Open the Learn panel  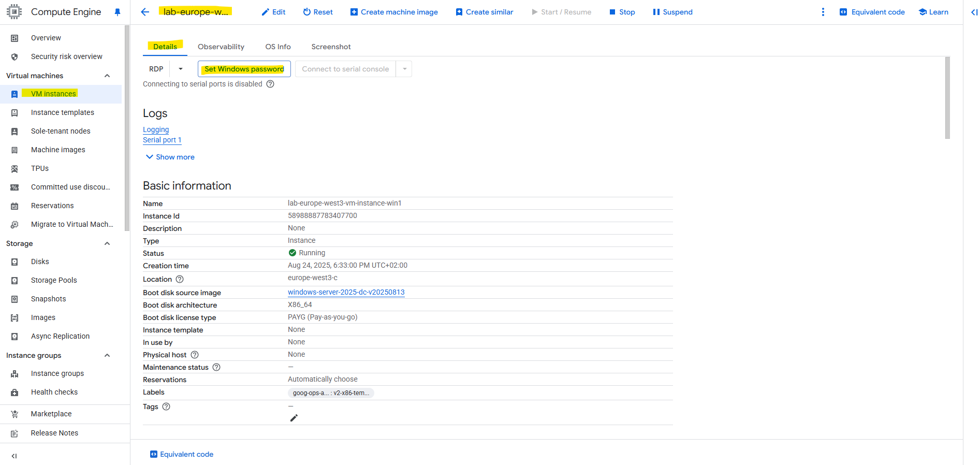tap(933, 12)
